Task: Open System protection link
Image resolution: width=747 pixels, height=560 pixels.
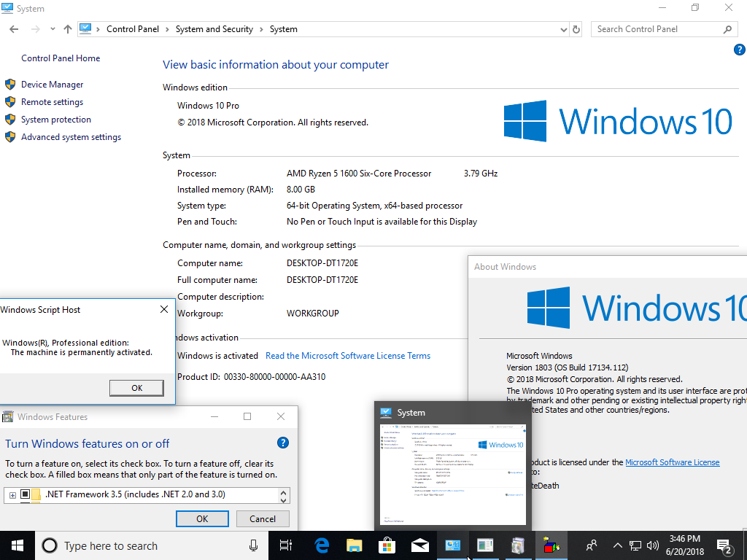Action: pos(55,120)
